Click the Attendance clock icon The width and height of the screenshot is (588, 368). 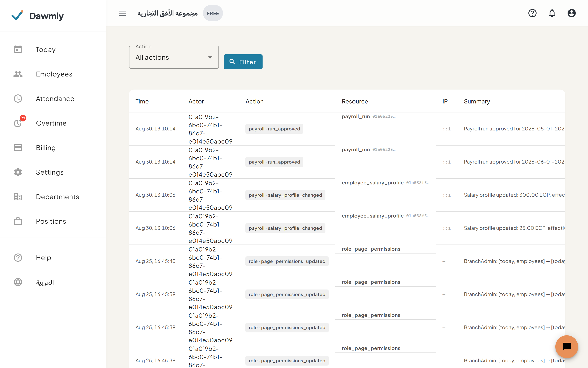(18, 99)
